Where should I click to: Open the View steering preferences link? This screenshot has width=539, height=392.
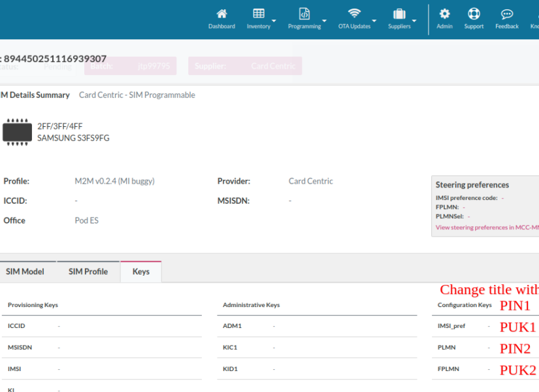tap(487, 227)
